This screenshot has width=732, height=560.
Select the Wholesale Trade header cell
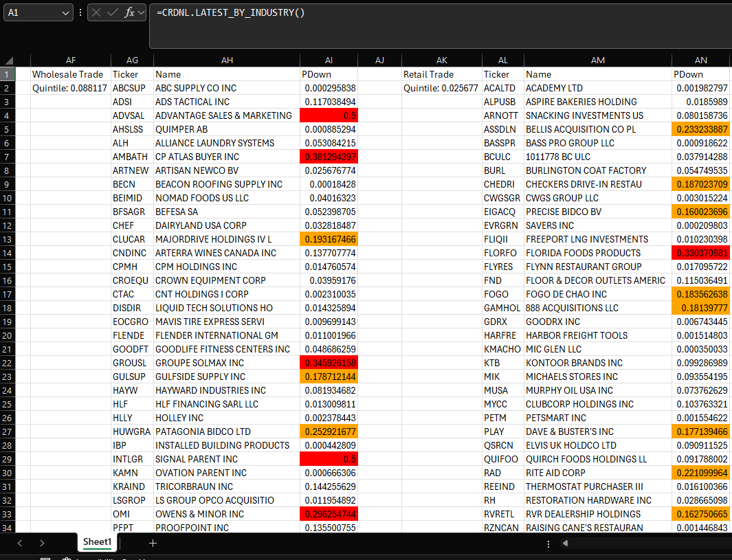point(69,74)
